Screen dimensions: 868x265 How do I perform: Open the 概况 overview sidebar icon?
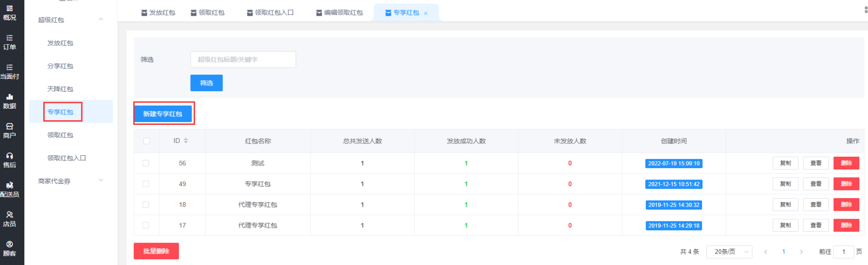[x=10, y=13]
